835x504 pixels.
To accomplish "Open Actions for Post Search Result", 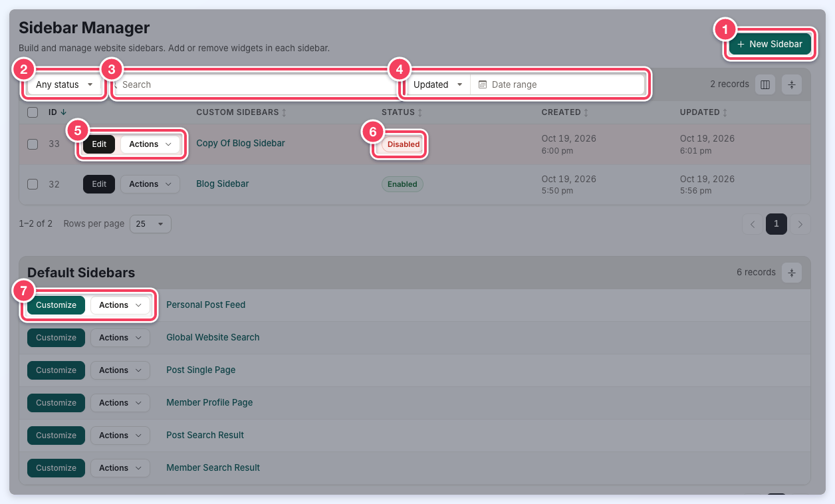I will coord(120,436).
